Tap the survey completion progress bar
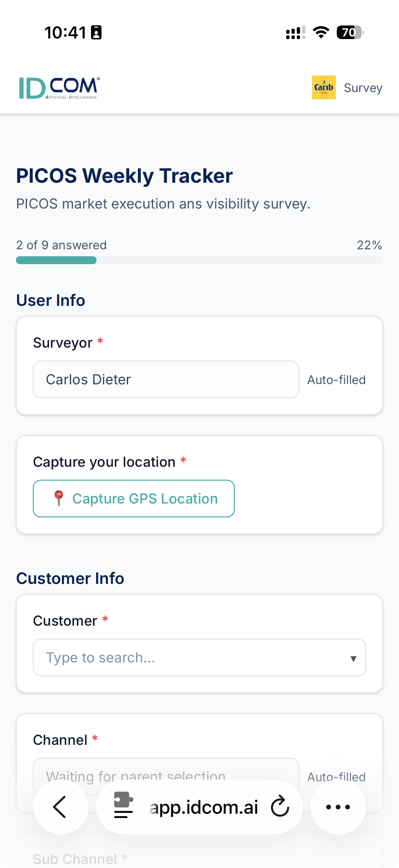The height and width of the screenshot is (868, 399). tap(199, 260)
